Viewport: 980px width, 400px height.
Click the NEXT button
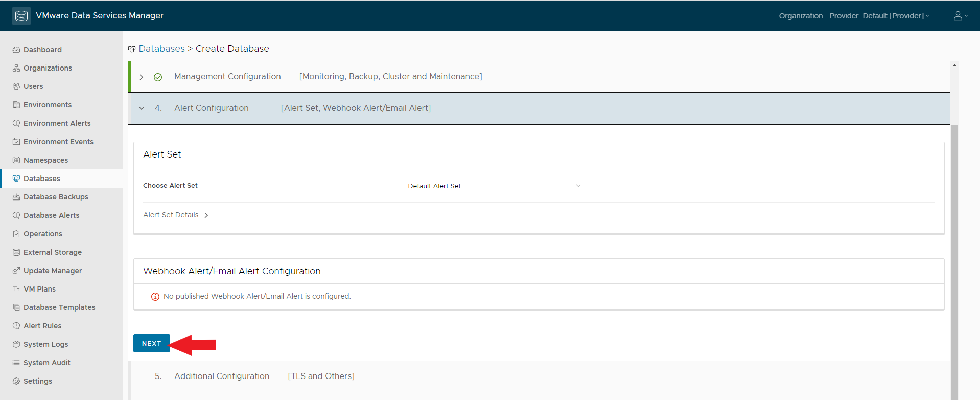(x=151, y=343)
